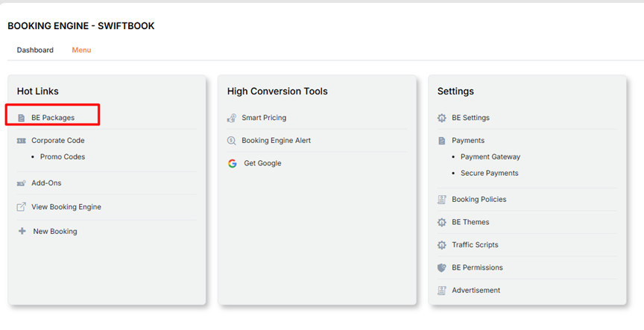Click the Corporate Code ticket icon
This screenshot has width=644, height=330.
[22, 141]
